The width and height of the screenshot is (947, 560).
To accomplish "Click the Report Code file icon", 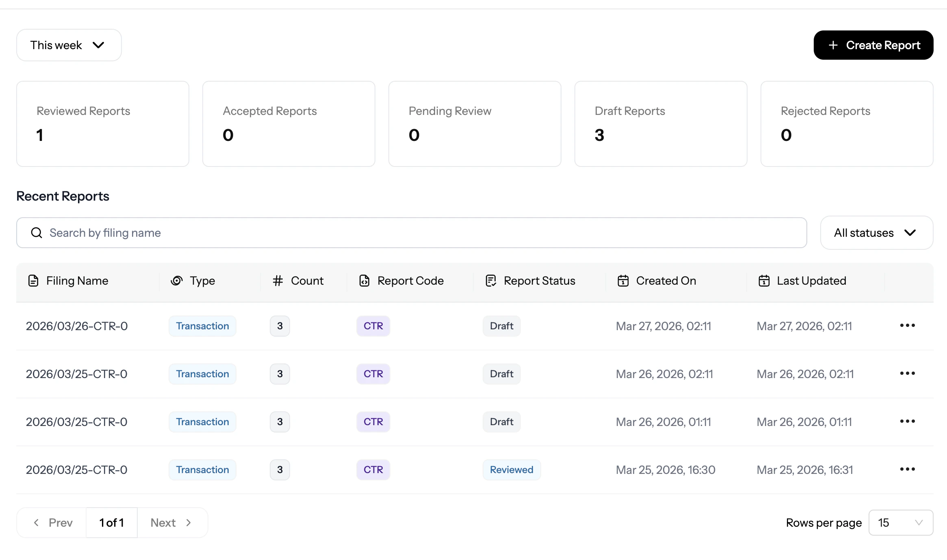I will pos(364,281).
